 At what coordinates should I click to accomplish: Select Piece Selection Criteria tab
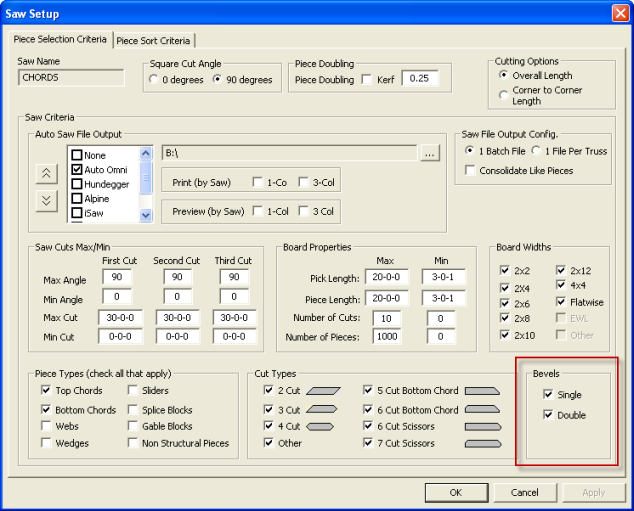tap(60, 39)
